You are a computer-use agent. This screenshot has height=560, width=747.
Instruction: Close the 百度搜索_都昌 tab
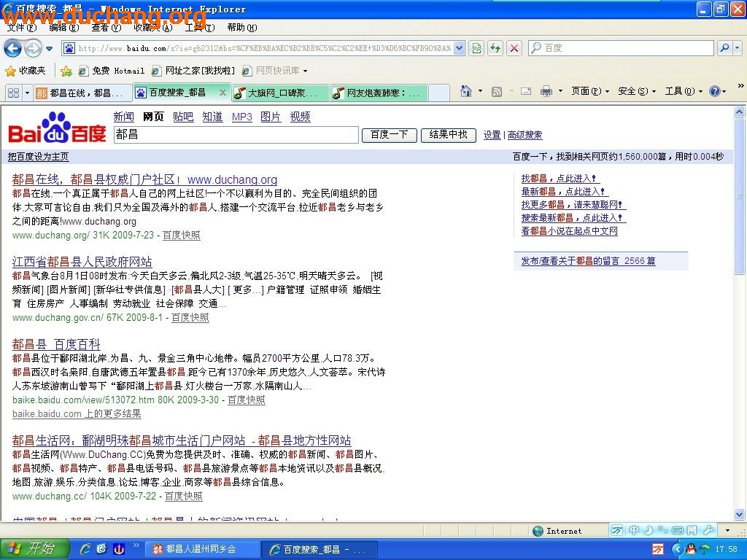point(222,93)
